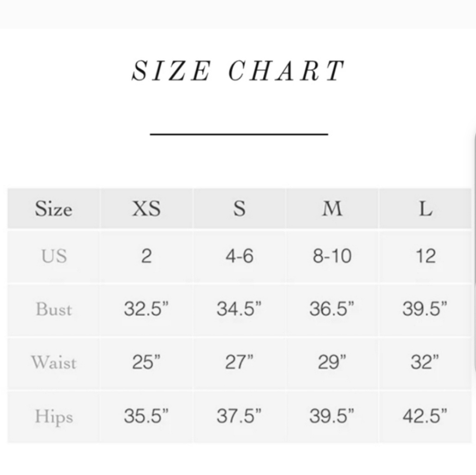Click the SIZE CHART heading
Screen dimensions: 476x475
click(238, 71)
